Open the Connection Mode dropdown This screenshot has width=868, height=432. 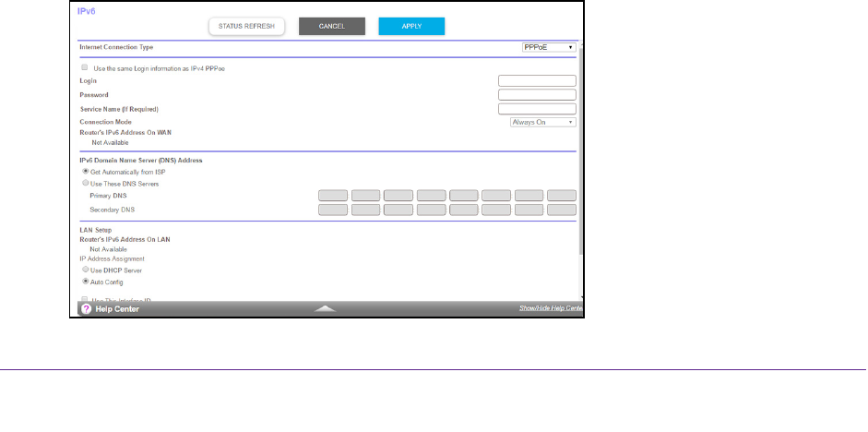coord(543,122)
